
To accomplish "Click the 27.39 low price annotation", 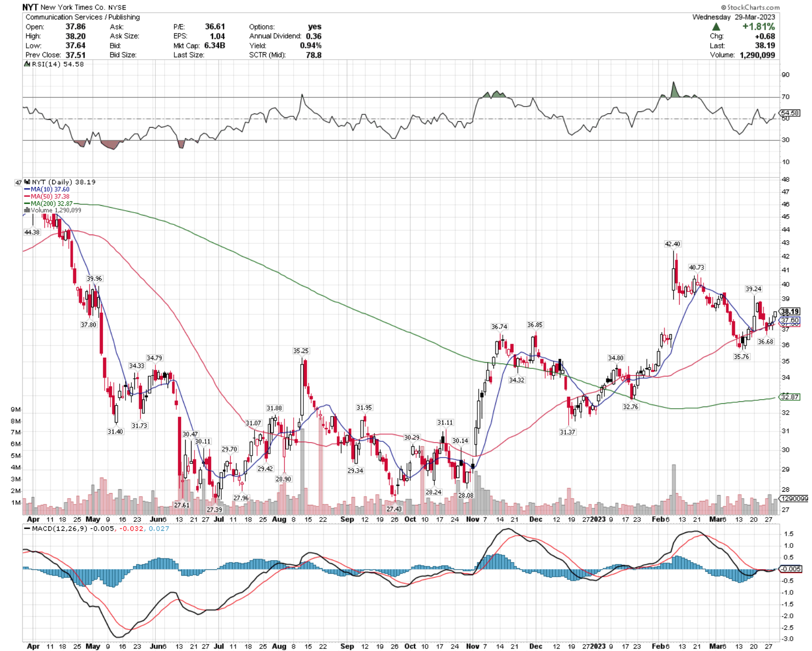I will pyautogui.click(x=214, y=510).
